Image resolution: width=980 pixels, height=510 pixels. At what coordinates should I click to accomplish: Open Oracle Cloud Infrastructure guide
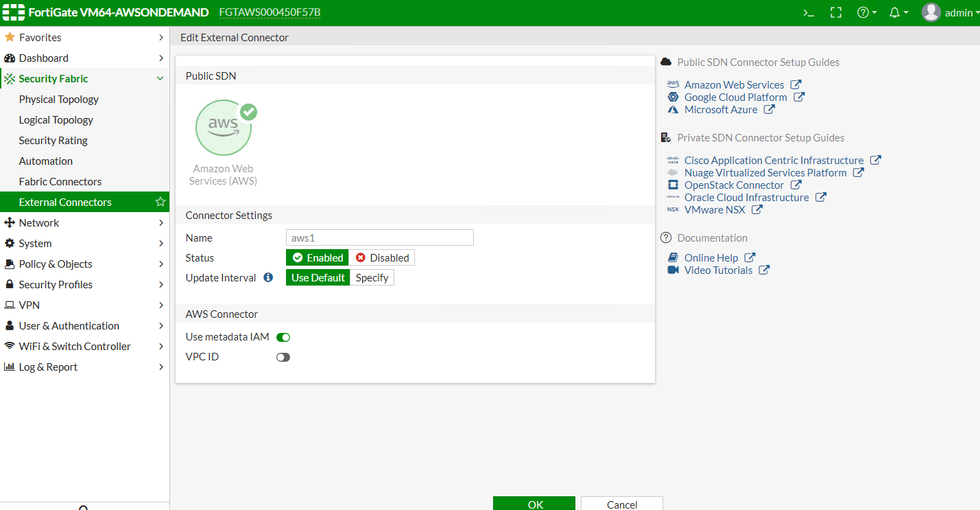(x=747, y=197)
